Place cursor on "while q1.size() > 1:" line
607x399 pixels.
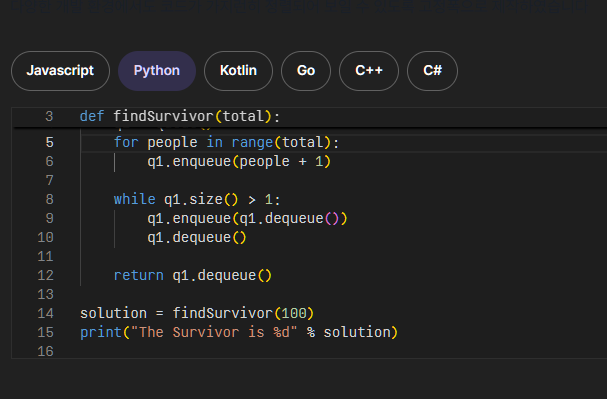(197, 199)
